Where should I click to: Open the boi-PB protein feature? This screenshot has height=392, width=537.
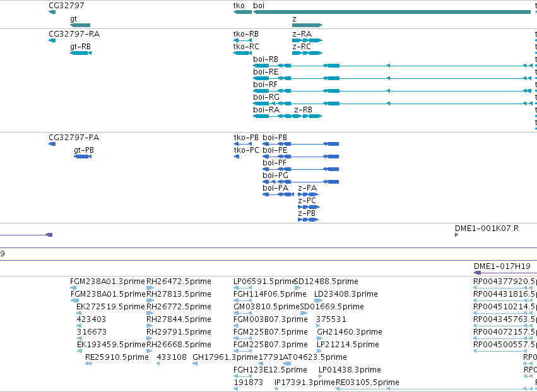(301, 144)
